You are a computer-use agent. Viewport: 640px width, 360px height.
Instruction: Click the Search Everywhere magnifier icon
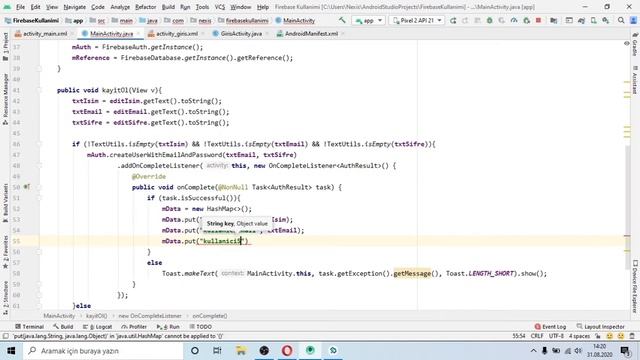click(x=621, y=20)
